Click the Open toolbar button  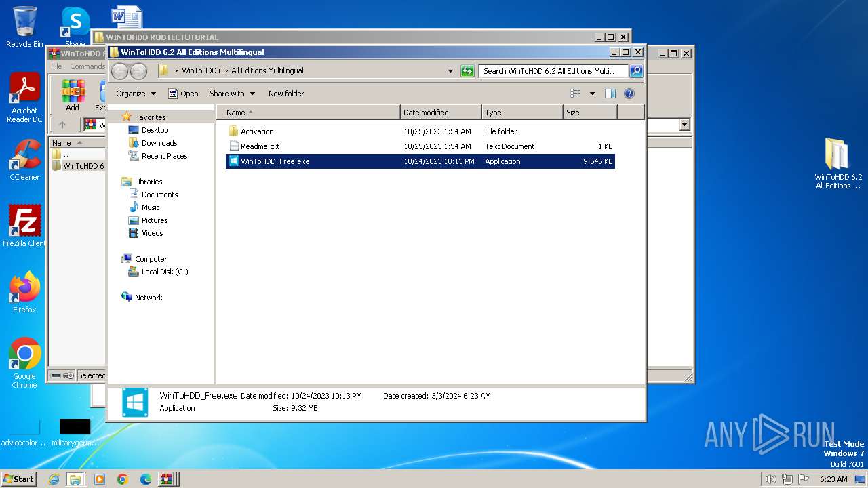pos(183,94)
